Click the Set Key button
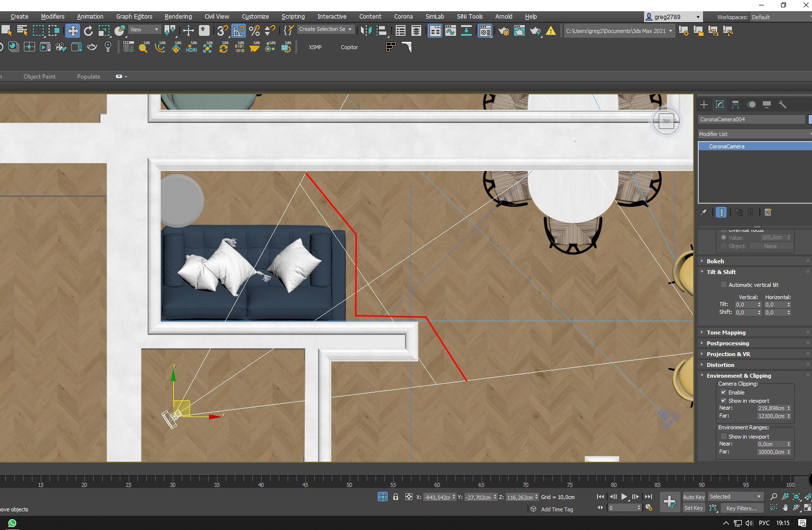 click(694, 508)
